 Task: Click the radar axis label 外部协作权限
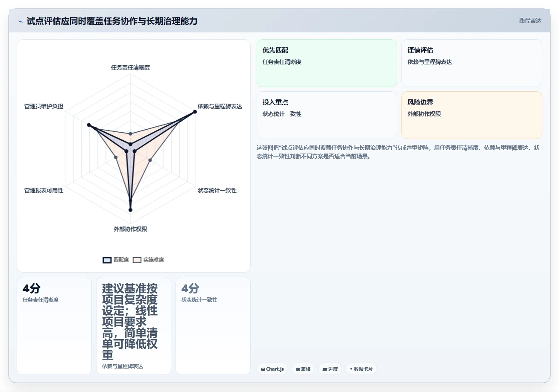(130, 229)
